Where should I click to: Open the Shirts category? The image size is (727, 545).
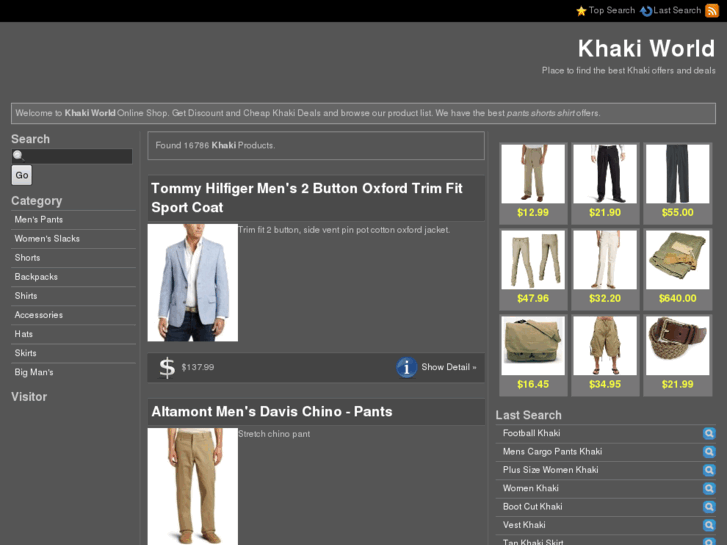click(x=26, y=295)
